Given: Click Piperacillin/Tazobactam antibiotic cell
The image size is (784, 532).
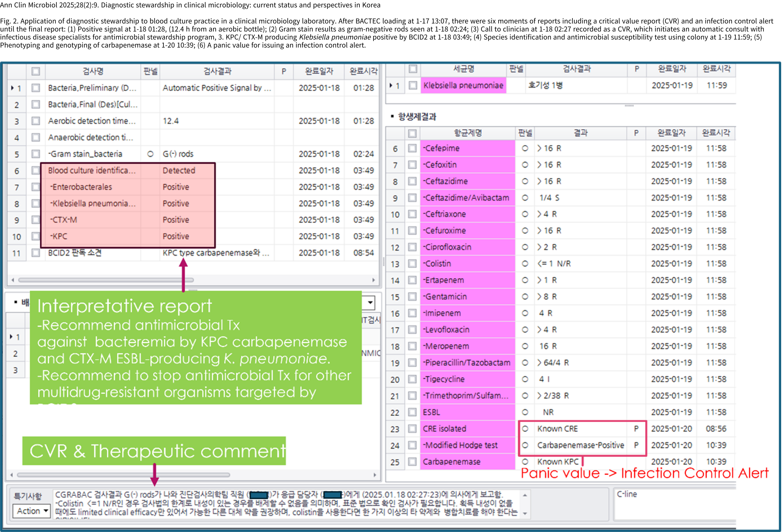Looking at the screenshot, I should [x=468, y=362].
